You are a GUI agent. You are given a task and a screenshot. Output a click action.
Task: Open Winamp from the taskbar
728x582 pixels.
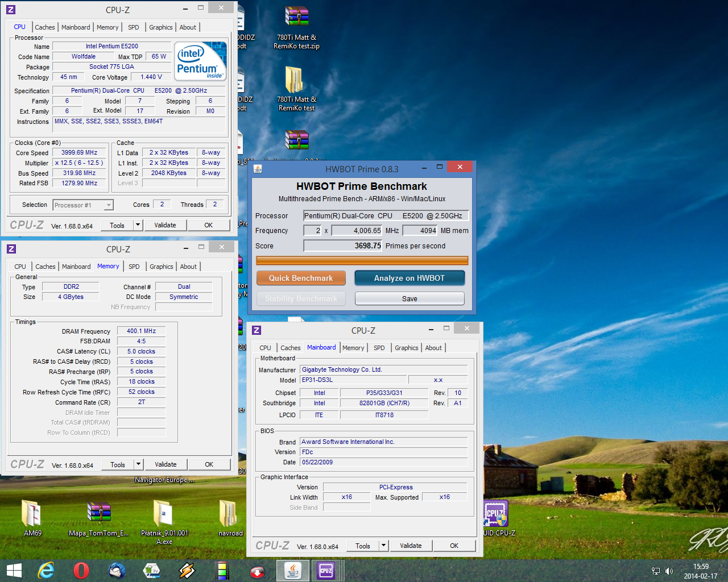pos(187,571)
